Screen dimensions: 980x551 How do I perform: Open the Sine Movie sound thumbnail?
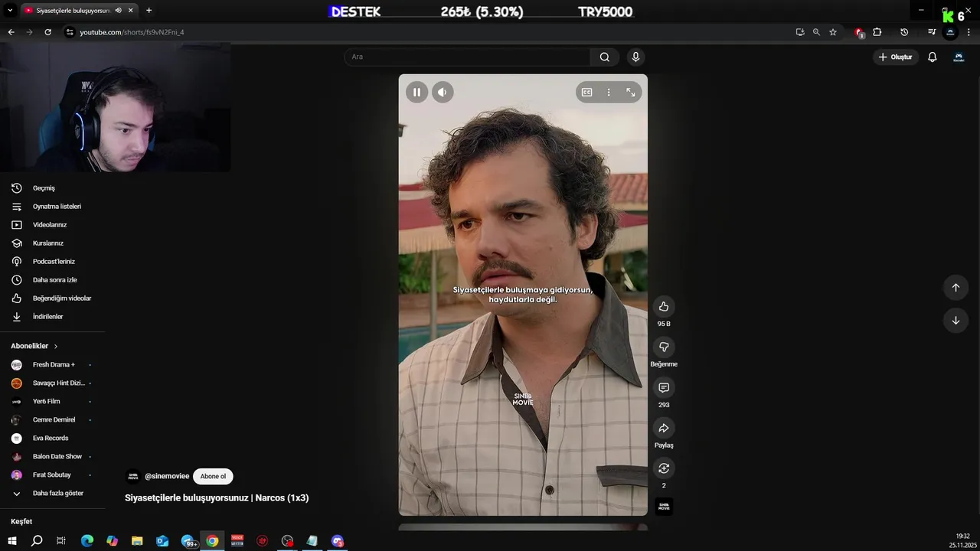click(664, 507)
